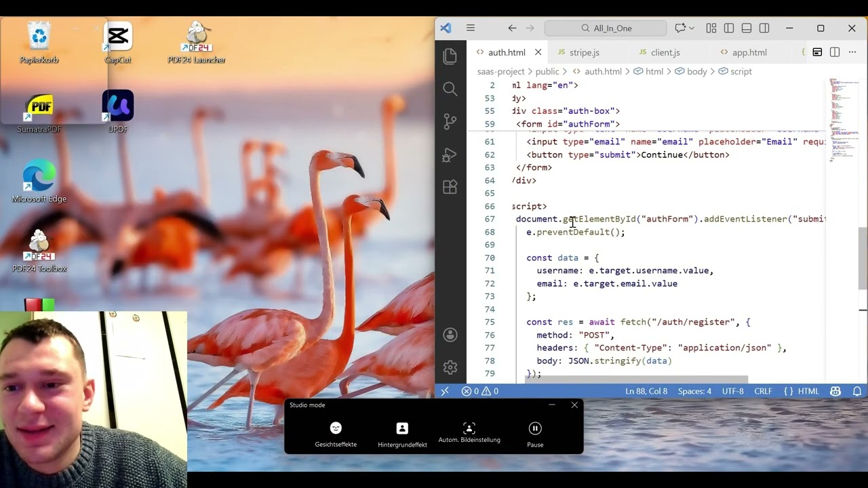This screenshot has width=868, height=488.
Task: Toggle Hintergrundeffekt in Studio mode
Action: pyautogui.click(x=402, y=434)
